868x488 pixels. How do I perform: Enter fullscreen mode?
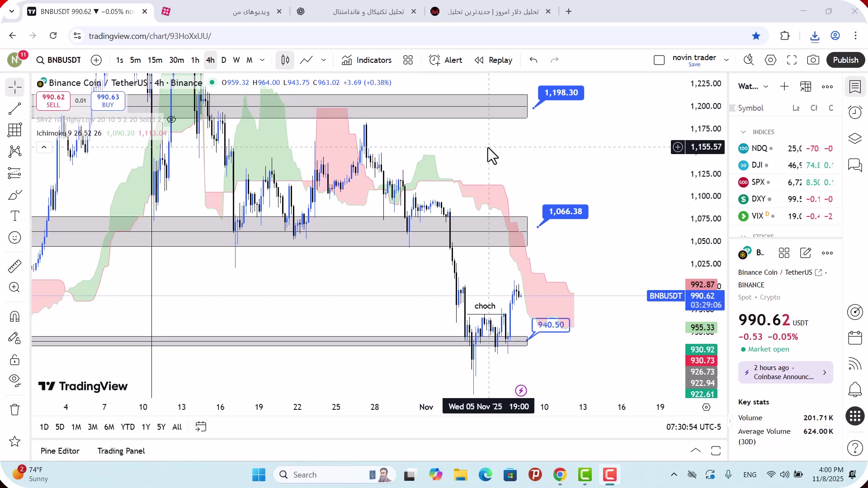tap(792, 60)
